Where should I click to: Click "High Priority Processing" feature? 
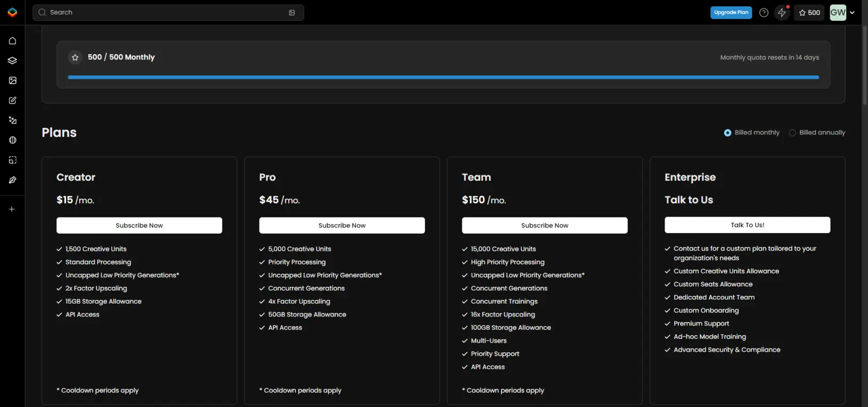507,262
